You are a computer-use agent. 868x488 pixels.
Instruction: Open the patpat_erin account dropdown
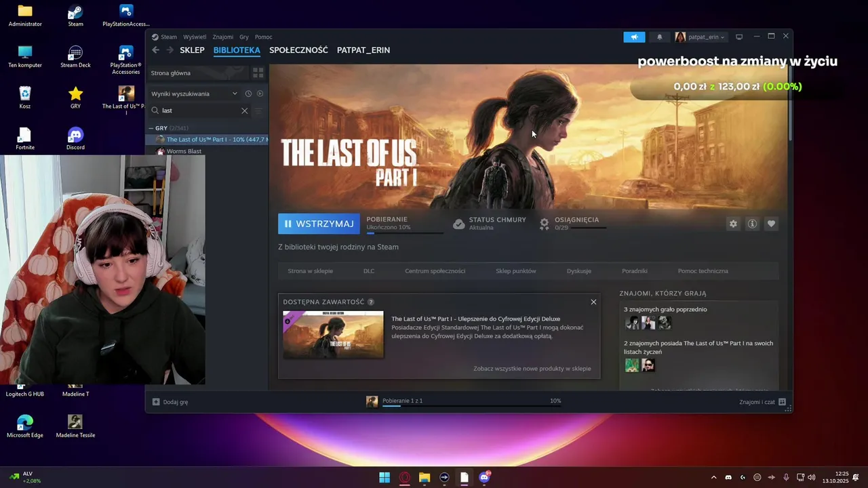(701, 37)
